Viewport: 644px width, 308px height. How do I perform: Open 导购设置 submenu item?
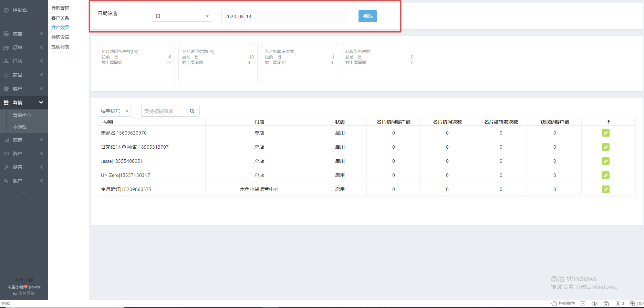click(60, 37)
